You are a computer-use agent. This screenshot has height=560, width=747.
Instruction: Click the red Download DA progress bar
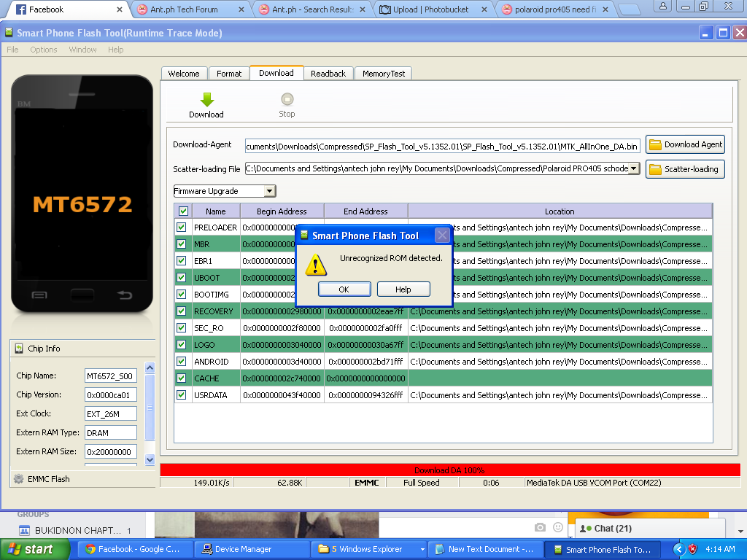click(x=449, y=470)
